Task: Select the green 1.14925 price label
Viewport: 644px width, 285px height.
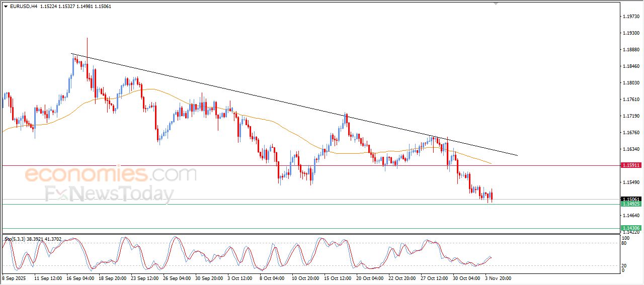Action: coord(630,204)
